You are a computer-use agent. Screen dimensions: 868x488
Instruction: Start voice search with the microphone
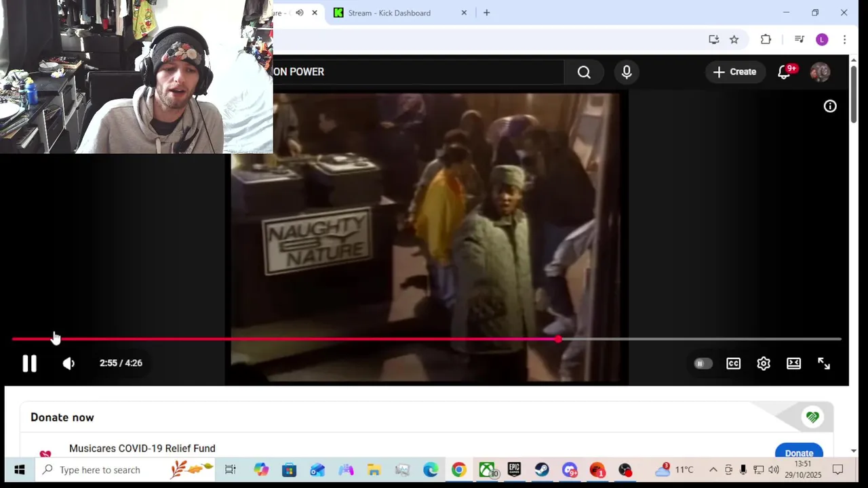point(627,72)
